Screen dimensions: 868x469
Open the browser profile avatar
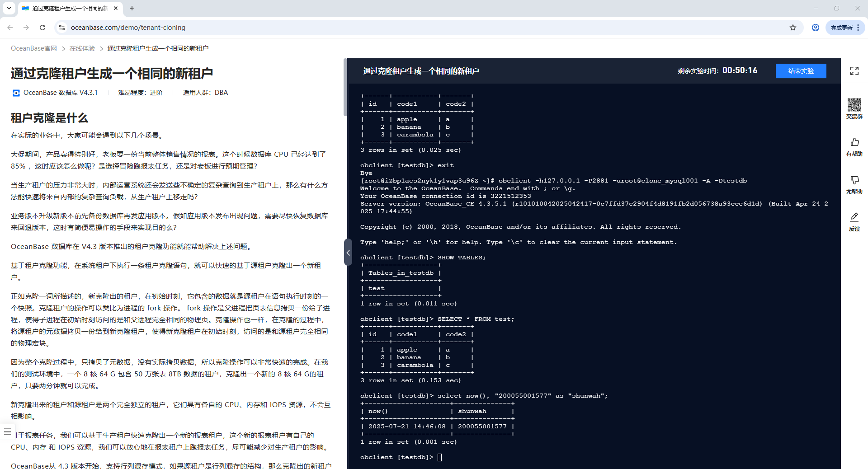tap(815, 28)
